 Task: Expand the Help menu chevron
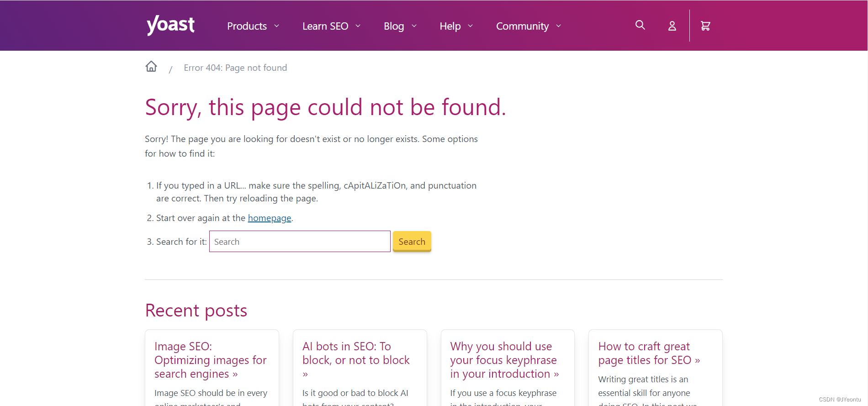pyautogui.click(x=471, y=26)
